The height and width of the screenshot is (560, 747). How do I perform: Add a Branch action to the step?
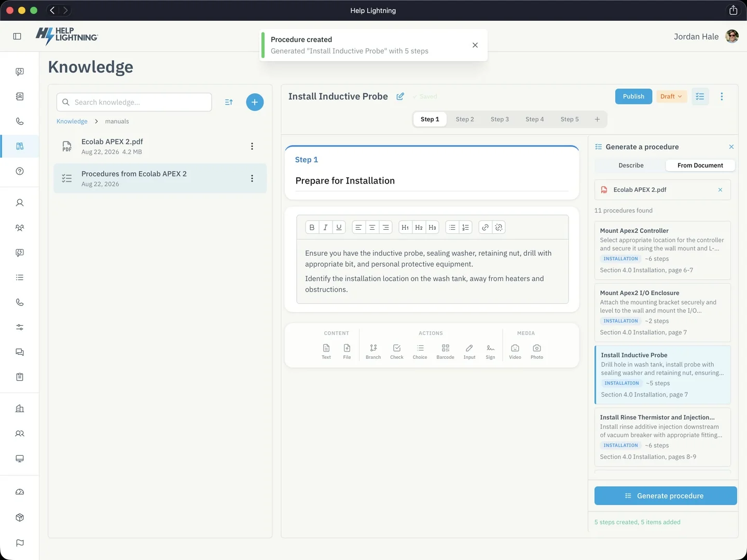click(x=373, y=351)
